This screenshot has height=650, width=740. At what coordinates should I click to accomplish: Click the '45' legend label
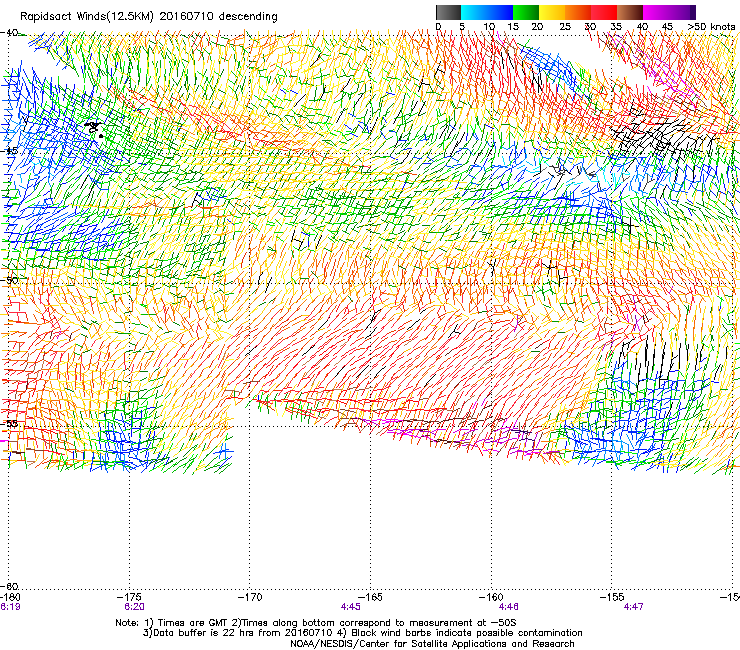667,27
